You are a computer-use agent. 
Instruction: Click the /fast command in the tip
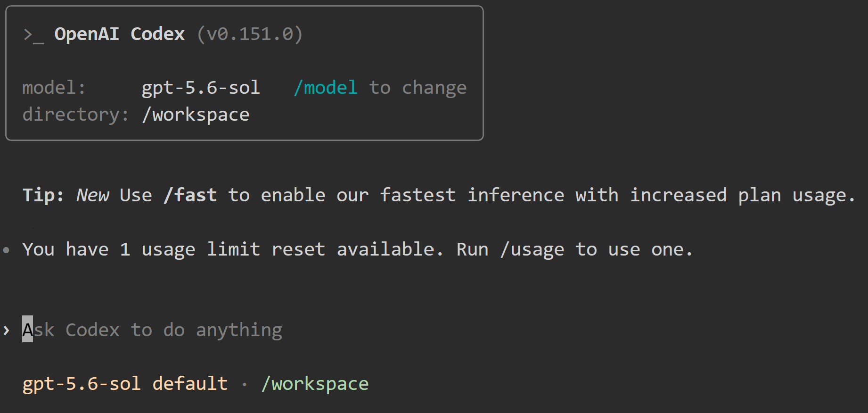coord(190,195)
